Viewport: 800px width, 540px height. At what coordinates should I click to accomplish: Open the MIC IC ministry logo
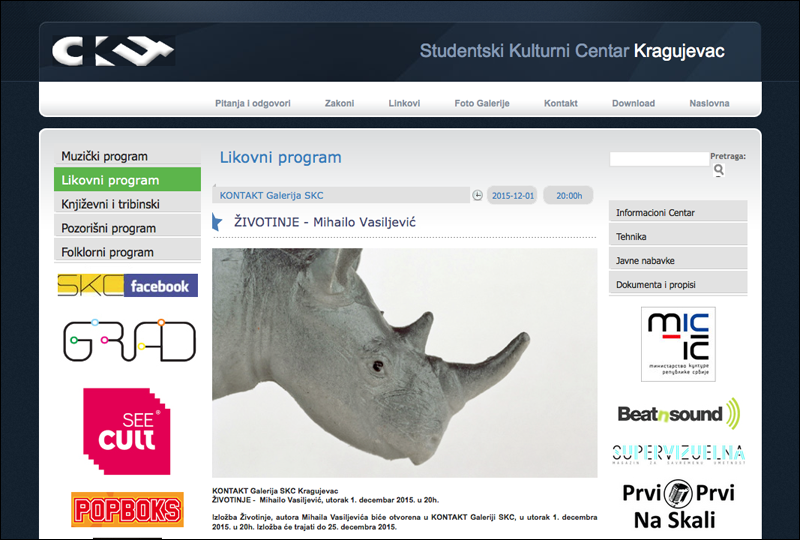678,344
